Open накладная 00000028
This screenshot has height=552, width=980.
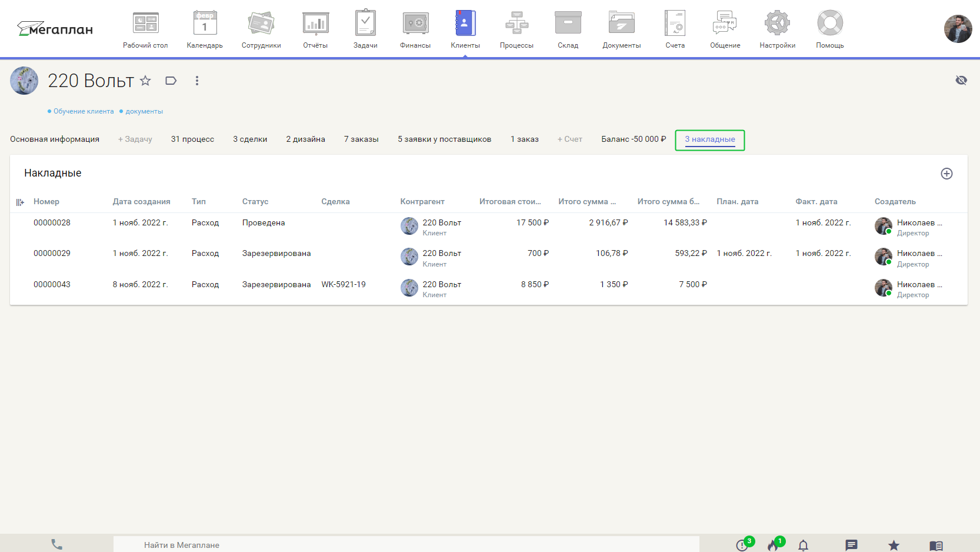pos(52,222)
